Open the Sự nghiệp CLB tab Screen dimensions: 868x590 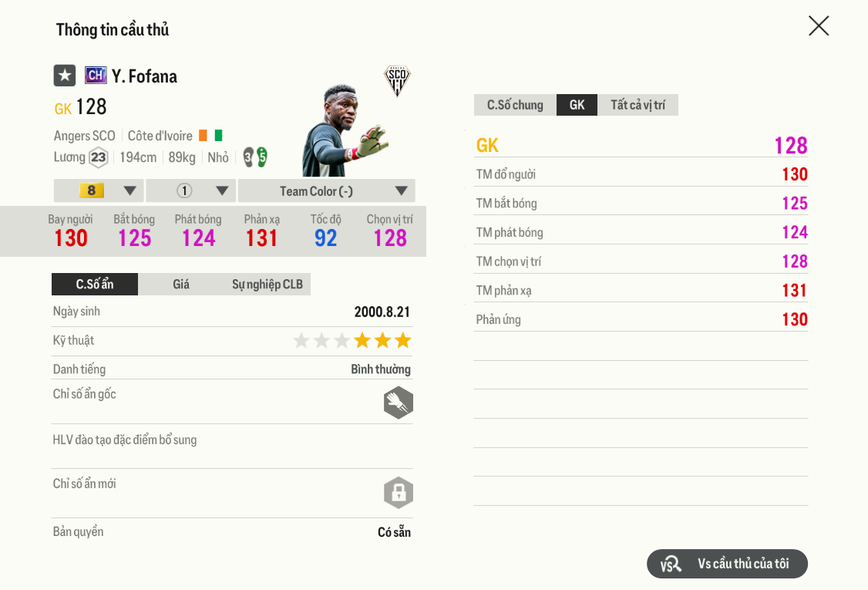point(267,285)
